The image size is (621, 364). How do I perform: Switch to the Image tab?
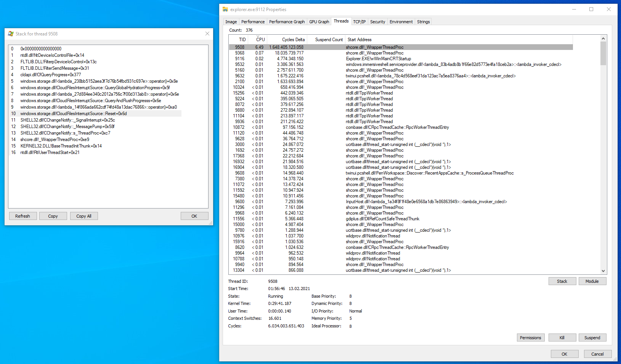231,22
